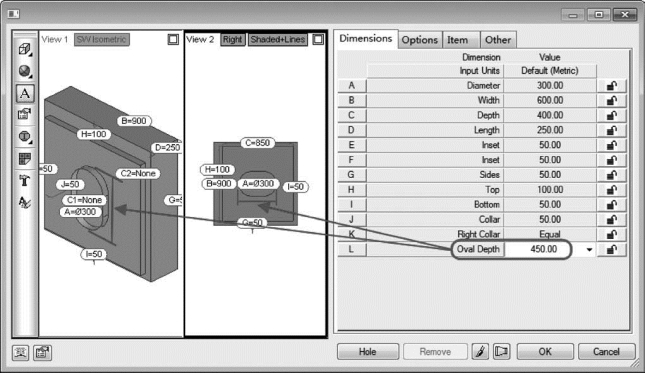
Task: Click the 3D box view icon in left toolbar
Action: pos(25,49)
